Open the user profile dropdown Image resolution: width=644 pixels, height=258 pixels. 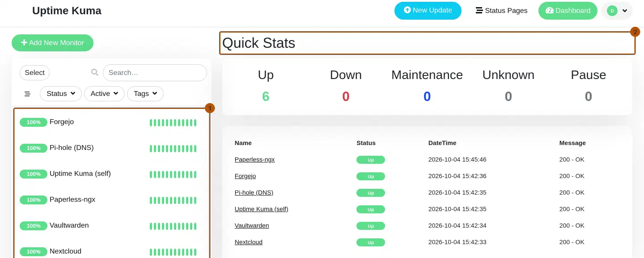pyautogui.click(x=617, y=11)
